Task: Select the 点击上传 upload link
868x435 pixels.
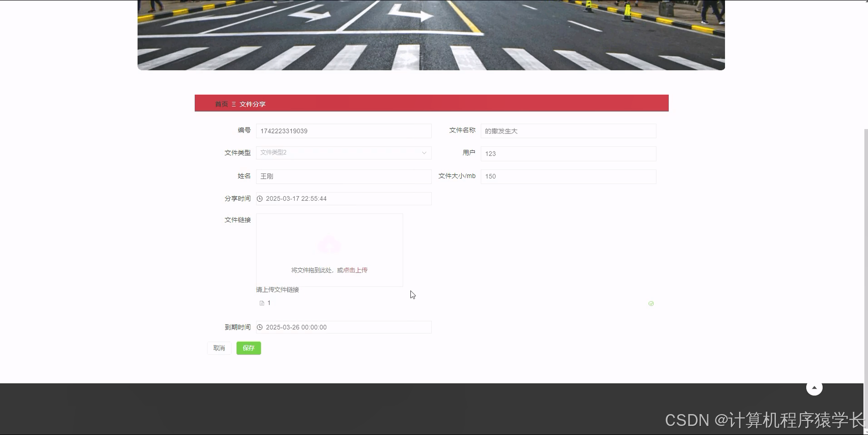Action: (355, 270)
